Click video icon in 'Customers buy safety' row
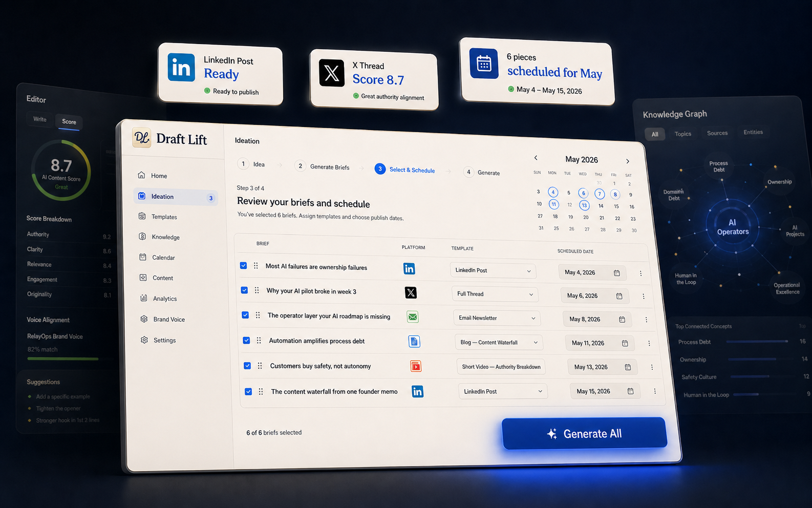The width and height of the screenshot is (812, 508). pos(416,366)
